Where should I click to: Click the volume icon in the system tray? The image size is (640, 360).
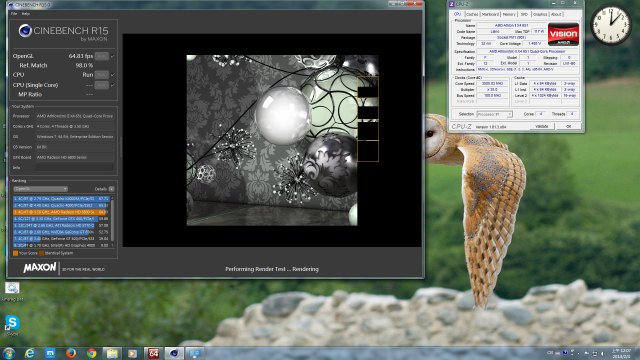602,353
